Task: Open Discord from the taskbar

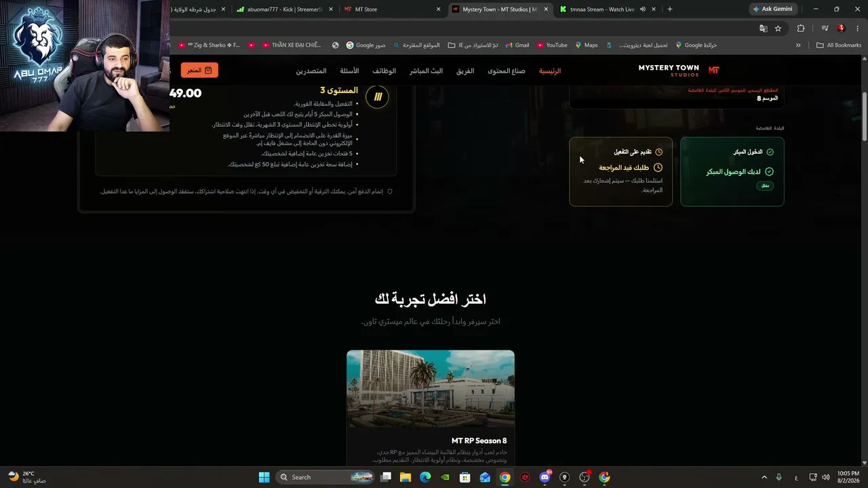Action: coord(545,477)
